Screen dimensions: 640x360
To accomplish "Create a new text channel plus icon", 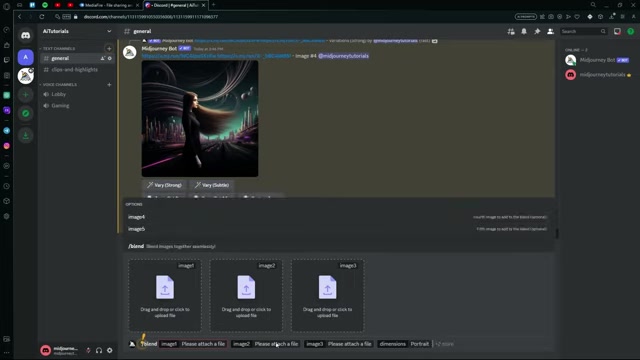I will tap(109, 49).
